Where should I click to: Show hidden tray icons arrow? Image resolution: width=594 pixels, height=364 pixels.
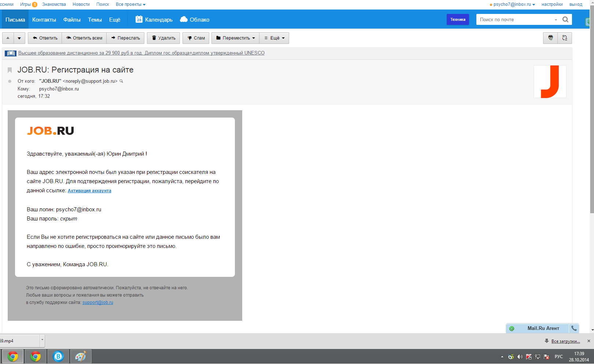tap(502, 357)
